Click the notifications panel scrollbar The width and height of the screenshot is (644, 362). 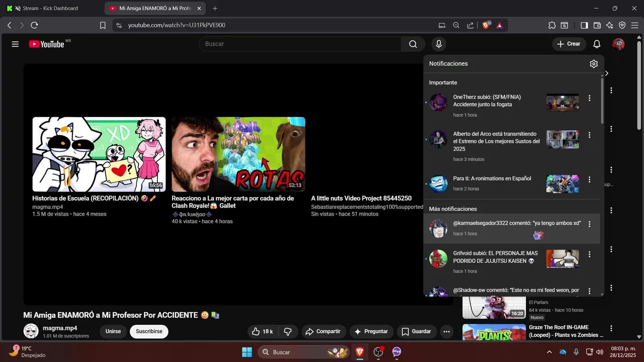point(602,101)
